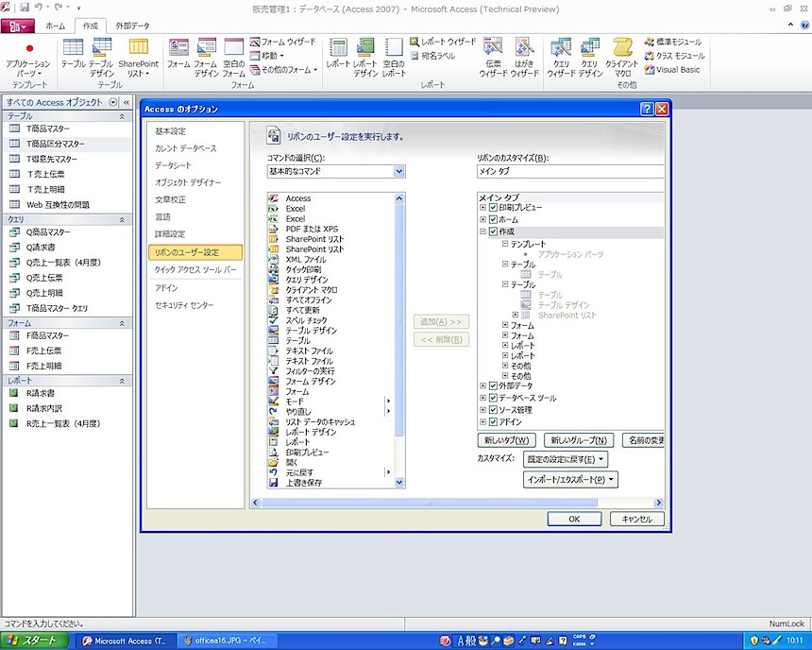The height and width of the screenshot is (650, 812).
Task: Click 標準モジュール in the ribbon
Action: (672, 42)
